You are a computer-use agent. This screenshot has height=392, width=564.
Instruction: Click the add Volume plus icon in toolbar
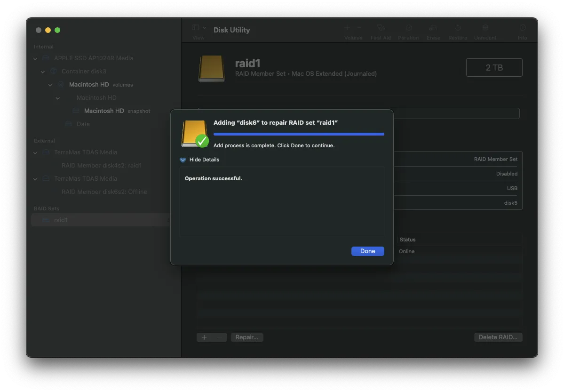click(347, 28)
